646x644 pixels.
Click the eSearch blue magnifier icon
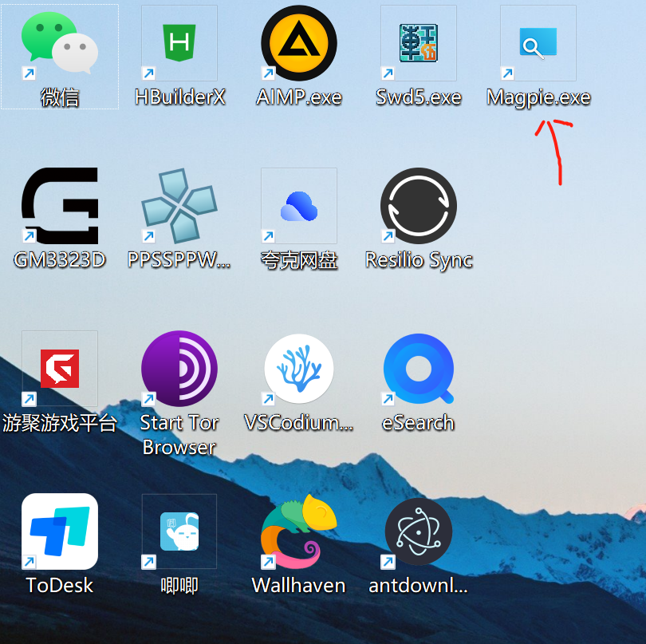[419, 369]
